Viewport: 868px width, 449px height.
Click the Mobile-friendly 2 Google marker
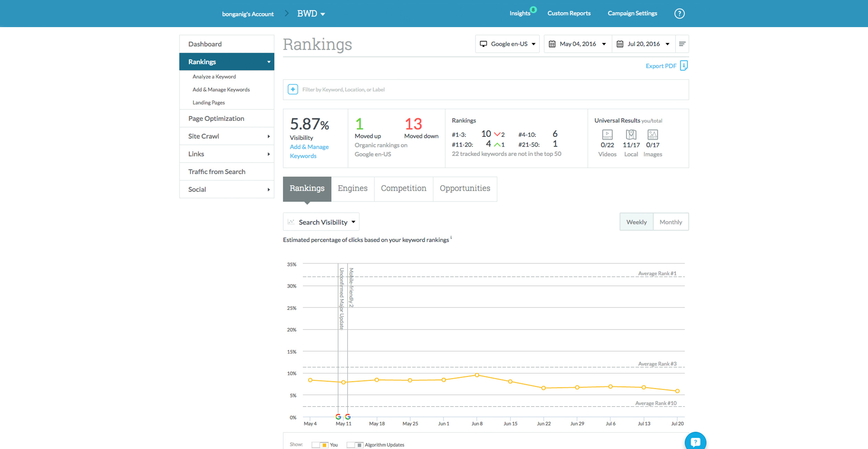pos(348,416)
